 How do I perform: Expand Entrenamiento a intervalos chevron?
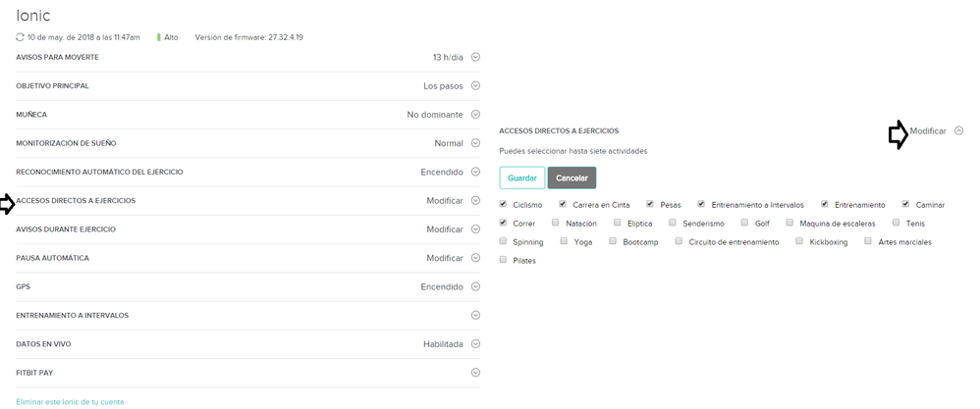pyautogui.click(x=475, y=315)
